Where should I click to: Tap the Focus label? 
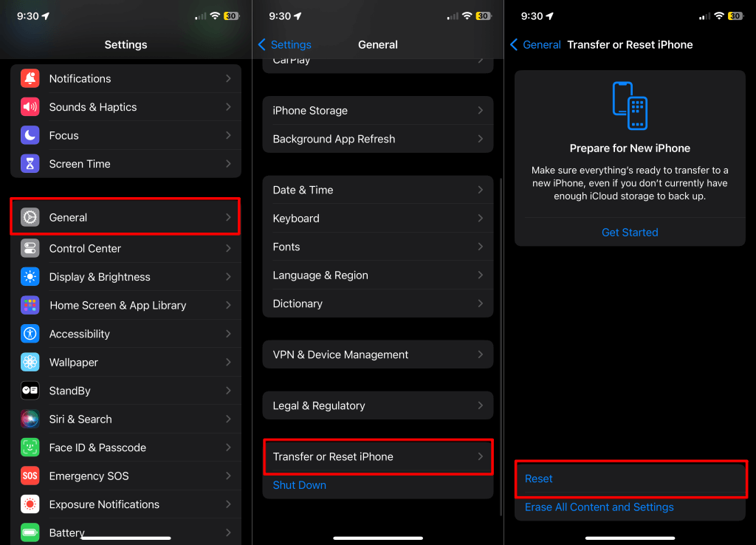[63, 136]
